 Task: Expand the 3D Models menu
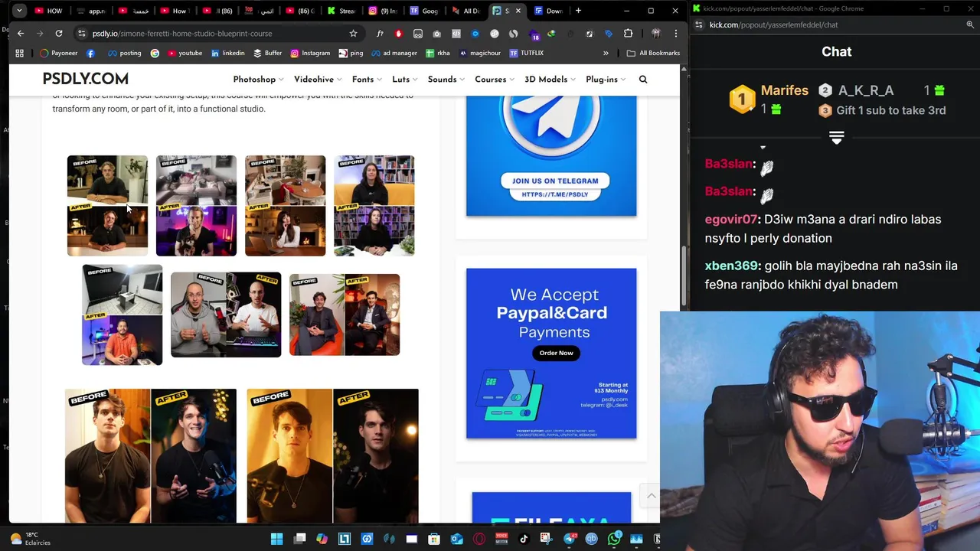click(x=550, y=80)
